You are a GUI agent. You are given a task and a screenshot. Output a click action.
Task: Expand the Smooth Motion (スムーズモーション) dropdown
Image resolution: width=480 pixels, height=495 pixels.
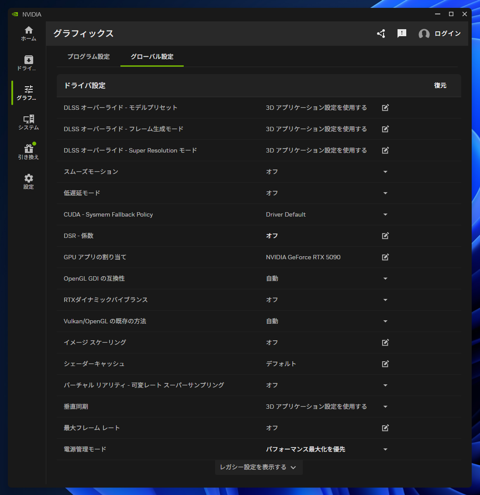tap(385, 172)
